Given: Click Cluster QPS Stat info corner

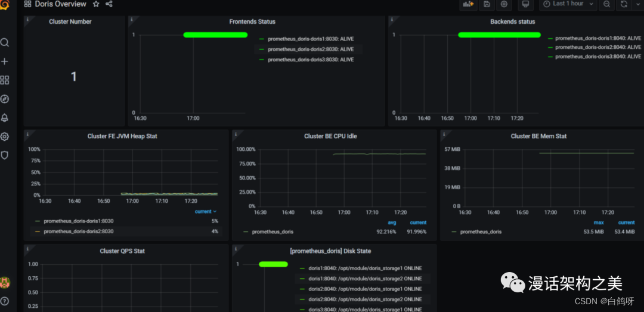Looking at the screenshot, I should [x=27, y=248].
